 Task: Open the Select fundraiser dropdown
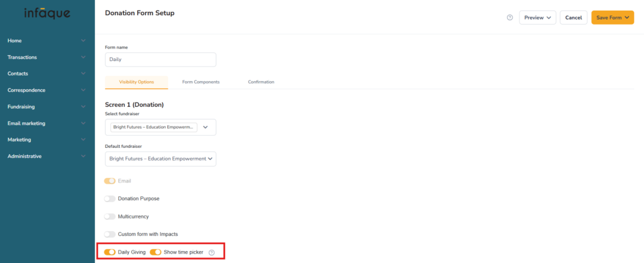(205, 127)
